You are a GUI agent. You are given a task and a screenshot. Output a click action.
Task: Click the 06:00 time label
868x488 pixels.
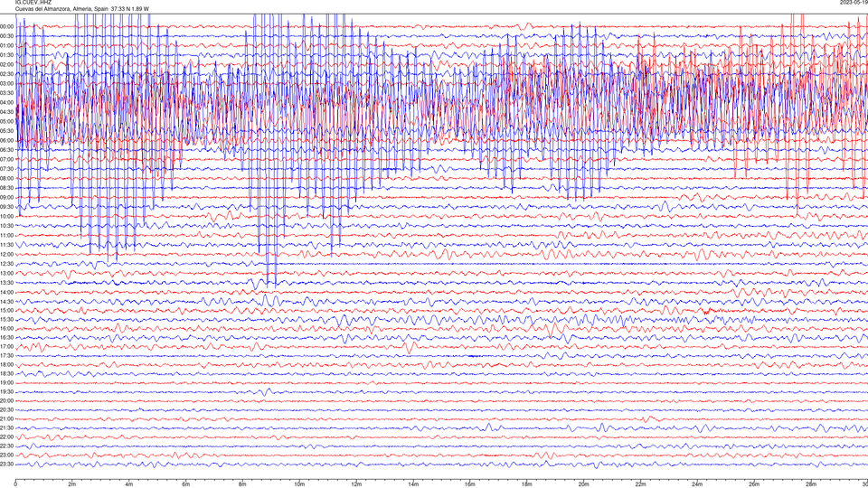point(6,141)
